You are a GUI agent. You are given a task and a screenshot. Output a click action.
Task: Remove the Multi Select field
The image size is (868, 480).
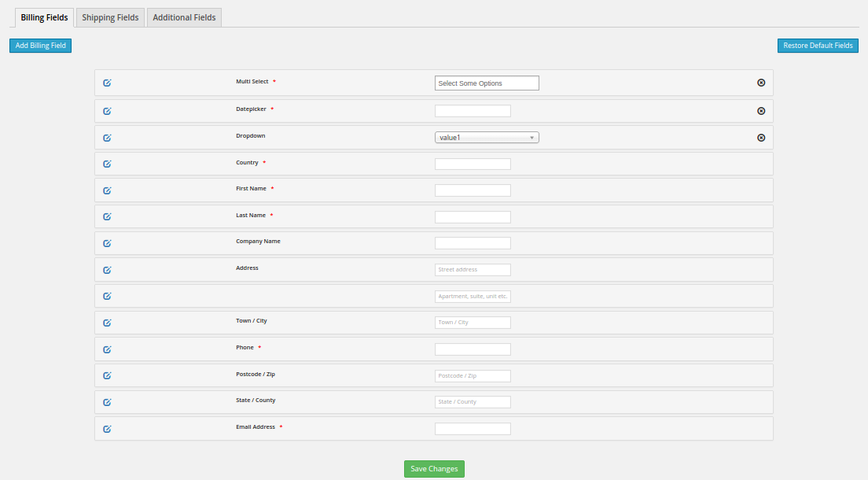click(x=761, y=83)
